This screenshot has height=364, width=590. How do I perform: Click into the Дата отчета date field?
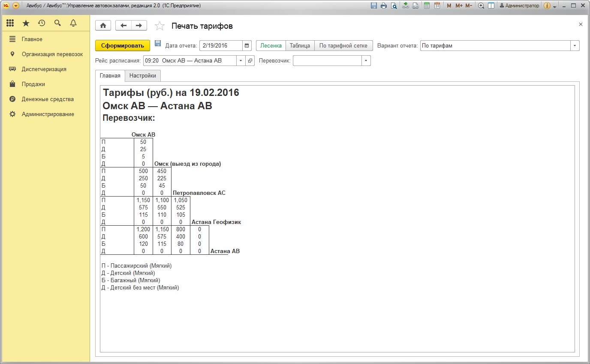coord(221,45)
